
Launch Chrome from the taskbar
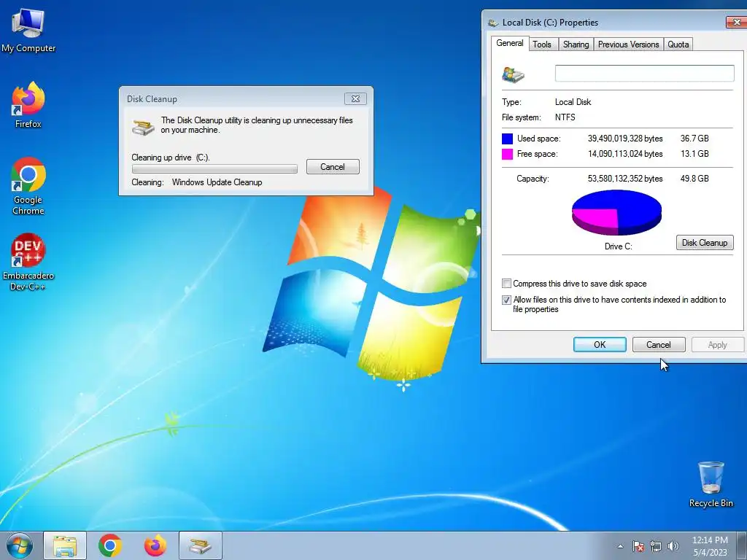tap(110, 545)
